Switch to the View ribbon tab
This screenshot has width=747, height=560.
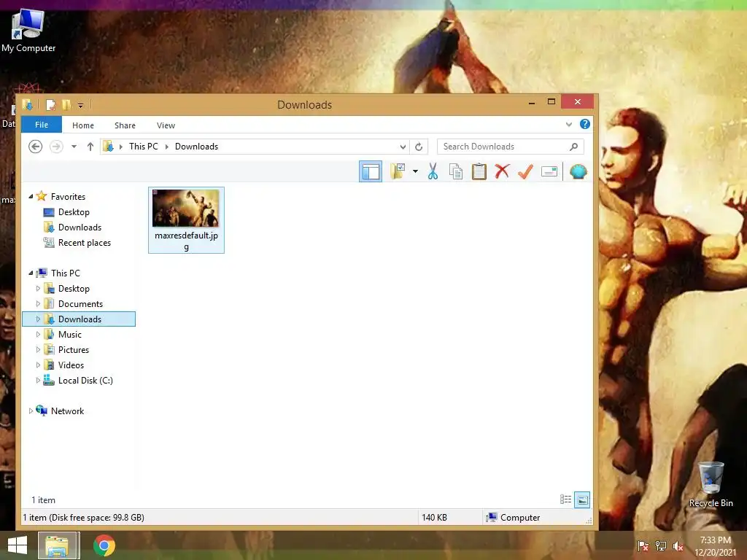point(166,125)
